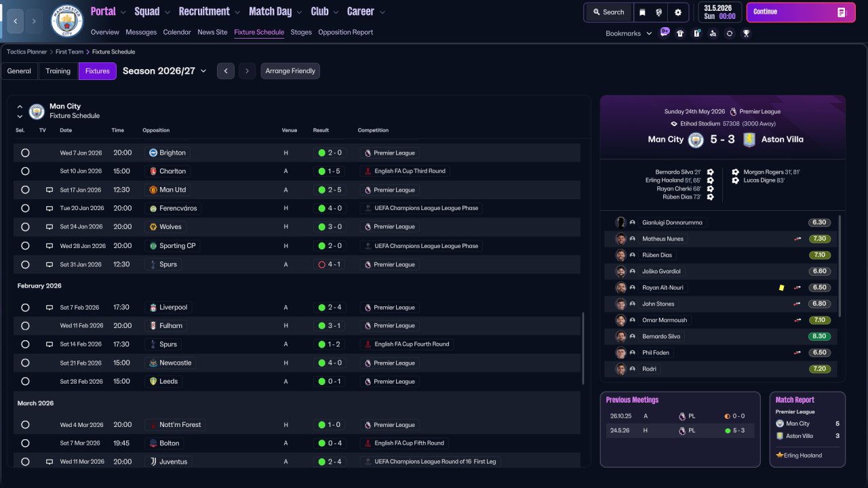Select the Leeds fixture radio button
Screen dimensions: 868x488
(25, 382)
